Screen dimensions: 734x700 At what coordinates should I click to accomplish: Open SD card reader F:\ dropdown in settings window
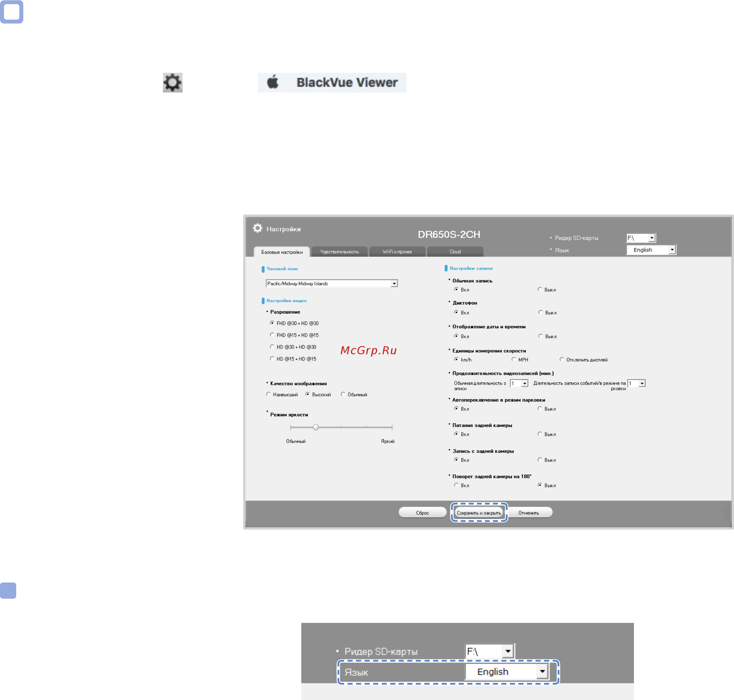(x=641, y=238)
